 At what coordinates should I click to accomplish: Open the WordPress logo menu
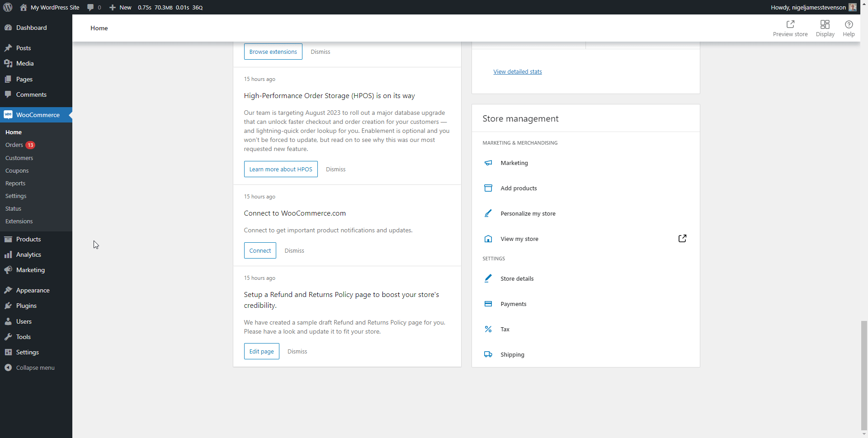coord(7,7)
